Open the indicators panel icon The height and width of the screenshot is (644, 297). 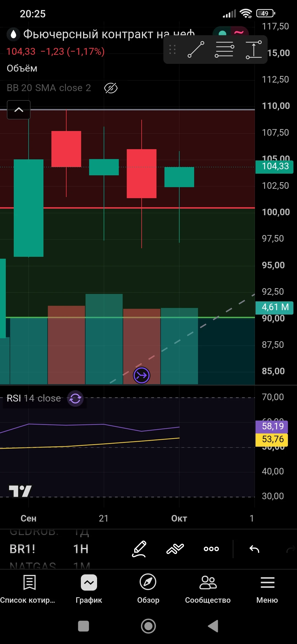[175, 549]
